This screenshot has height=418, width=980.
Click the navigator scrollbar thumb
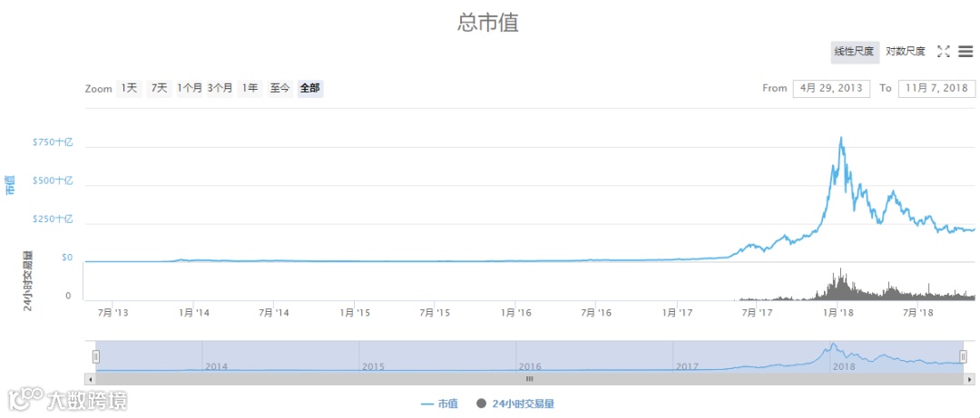[x=529, y=379]
